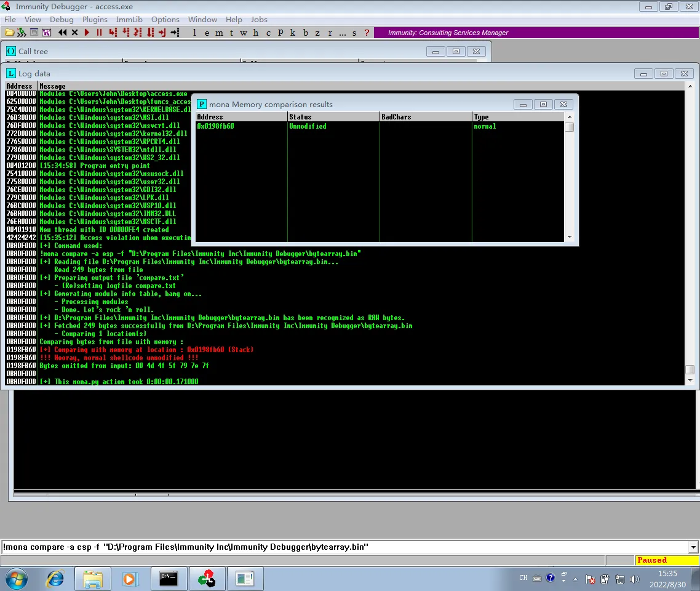Click the Restart program double-arrow icon
This screenshot has height=591, width=700.
tap(63, 33)
